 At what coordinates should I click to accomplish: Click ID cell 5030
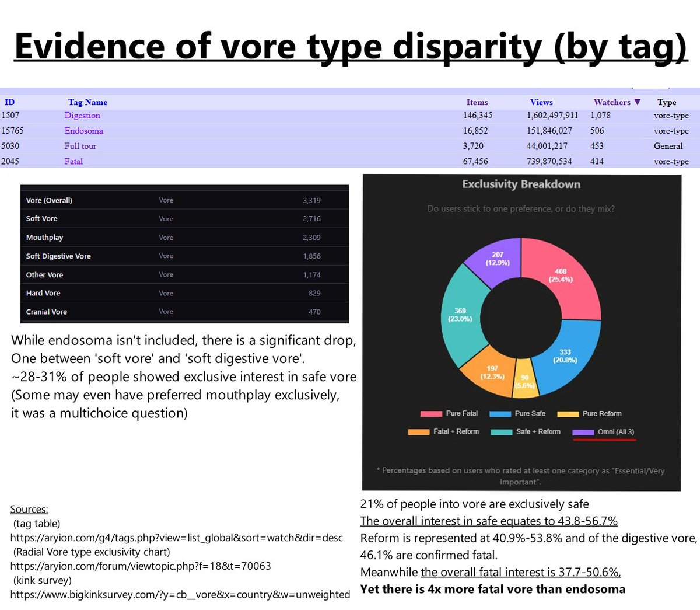point(10,146)
